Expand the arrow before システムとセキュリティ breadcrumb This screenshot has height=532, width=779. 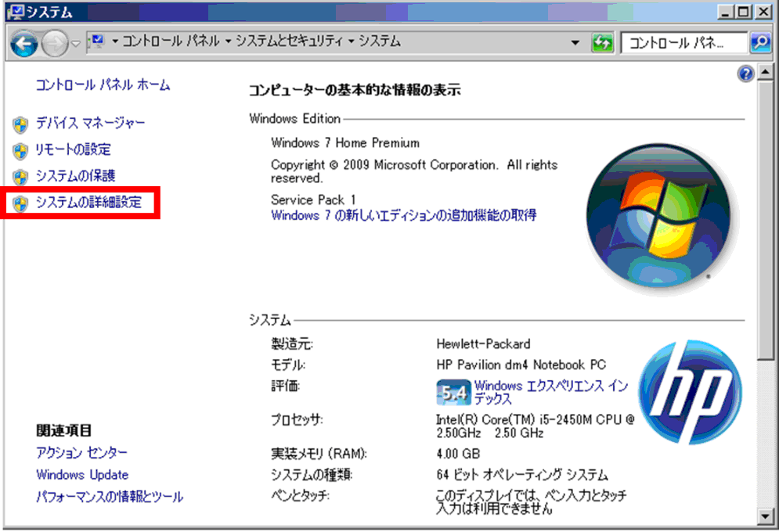(x=228, y=41)
